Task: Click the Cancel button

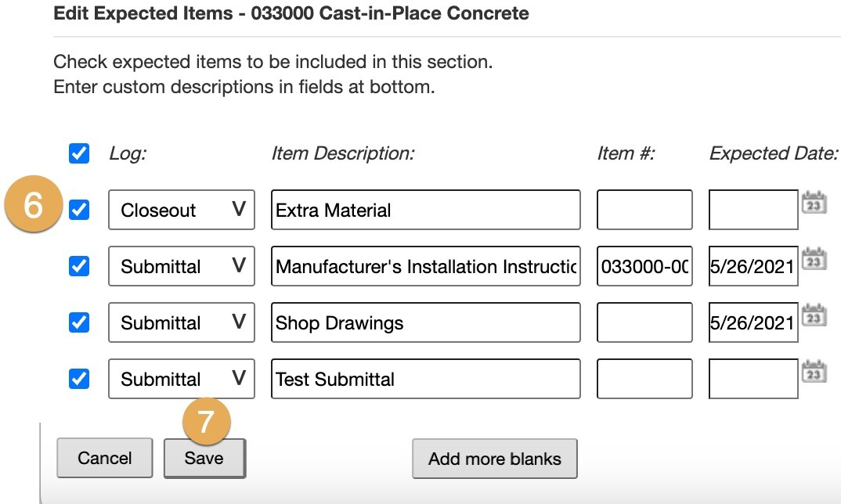Action: click(x=105, y=458)
